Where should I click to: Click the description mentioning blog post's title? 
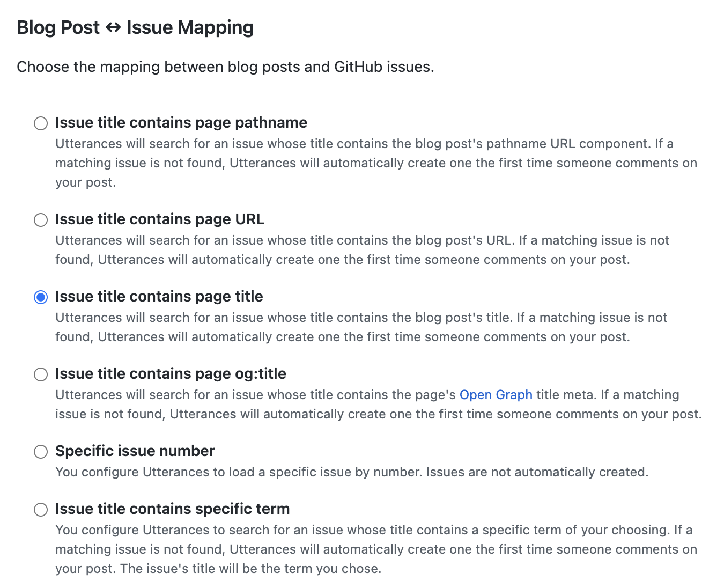(361, 327)
